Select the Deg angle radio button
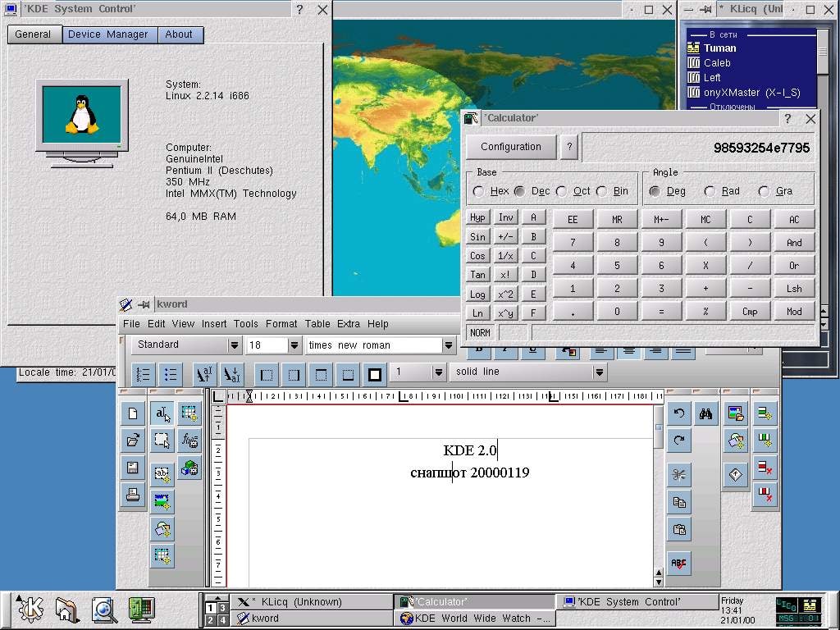Viewport: 840px width, 630px height. tap(655, 191)
